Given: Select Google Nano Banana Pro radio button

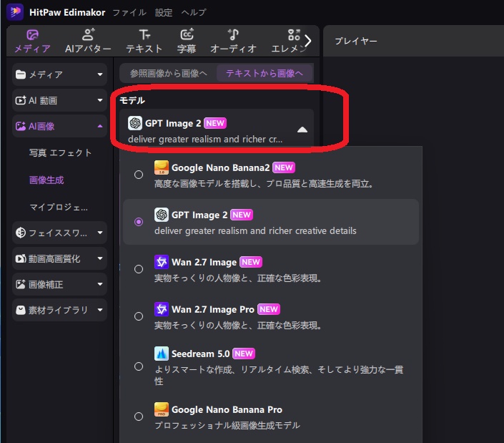Looking at the screenshot, I should pos(139,417).
